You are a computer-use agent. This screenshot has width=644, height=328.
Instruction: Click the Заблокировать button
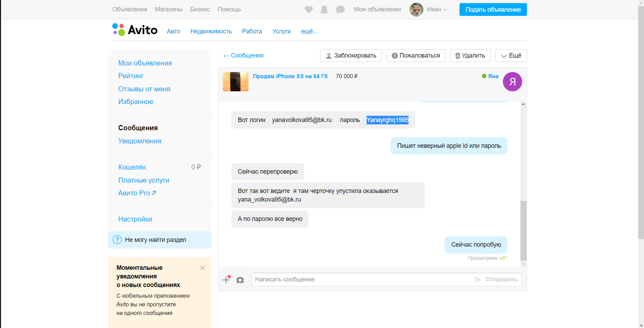pyautogui.click(x=351, y=55)
